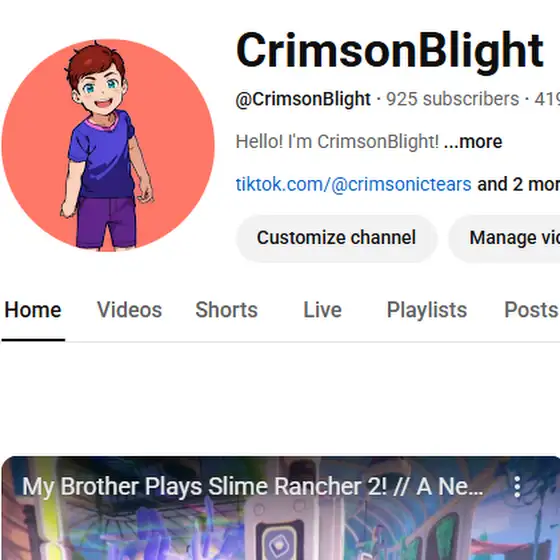
Task: Click the video count beside subscribers
Action: point(547,99)
